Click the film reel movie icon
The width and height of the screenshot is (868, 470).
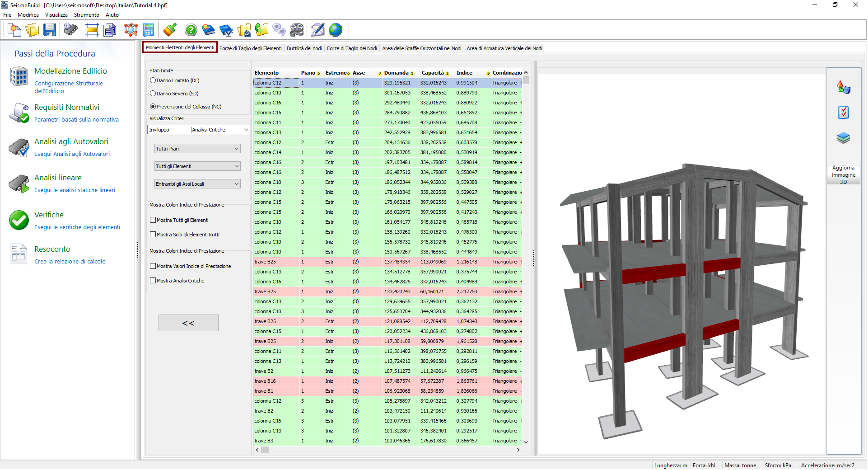297,30
